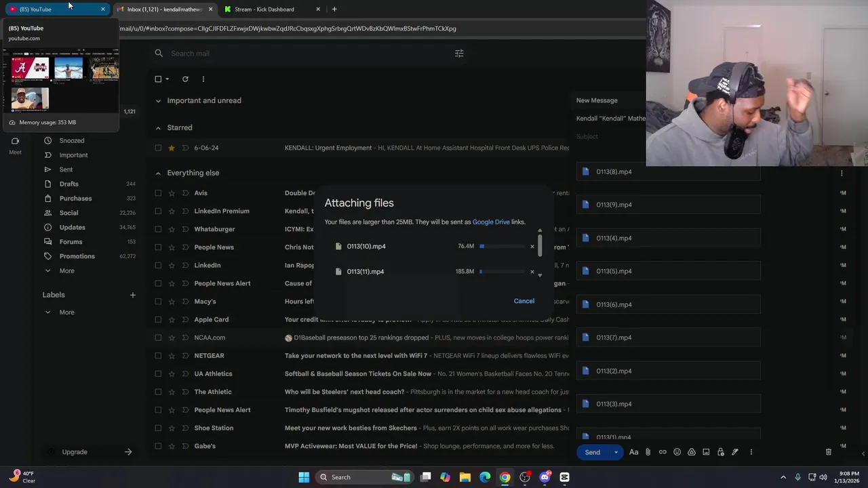Insert link using the chain icon
The height and width of the screenshot is (488, 868).
(663, 452)
